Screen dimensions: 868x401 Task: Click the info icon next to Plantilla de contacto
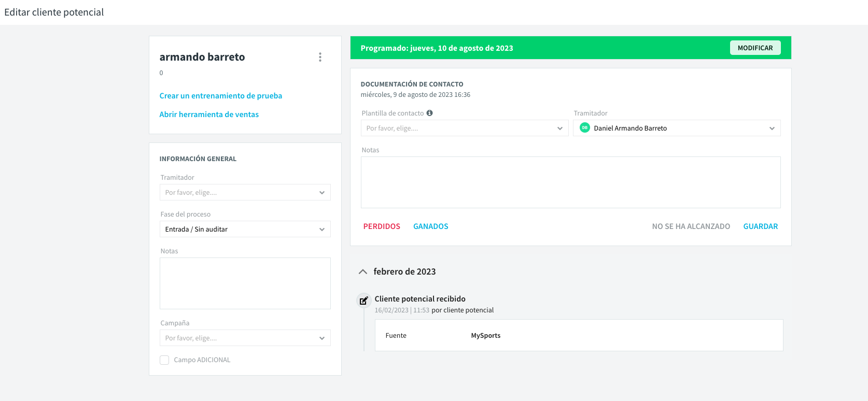click(429, 113)
